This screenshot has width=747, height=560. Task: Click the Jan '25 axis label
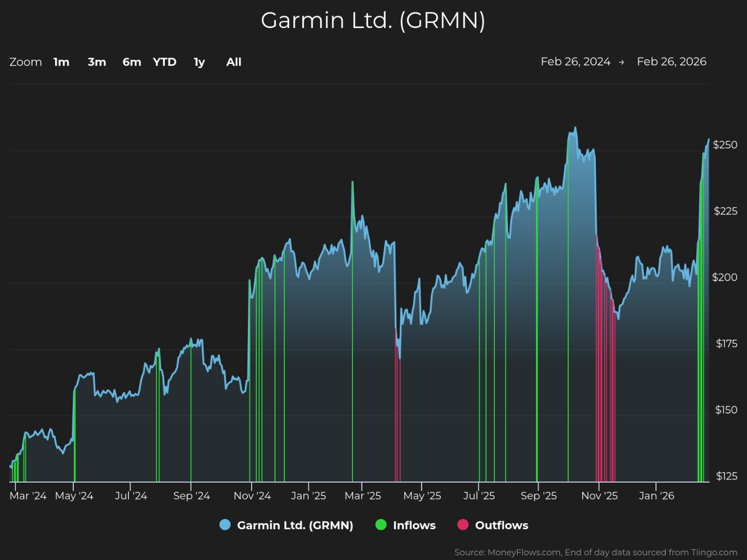309,496
